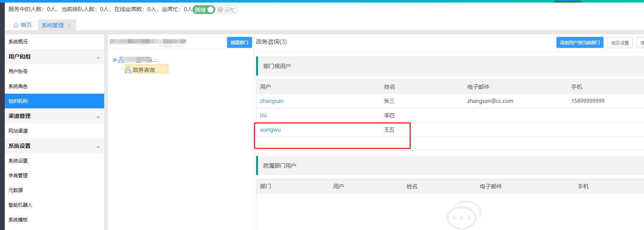
Task: Click the 政务咨询(3) title
Action: point(272,42)
